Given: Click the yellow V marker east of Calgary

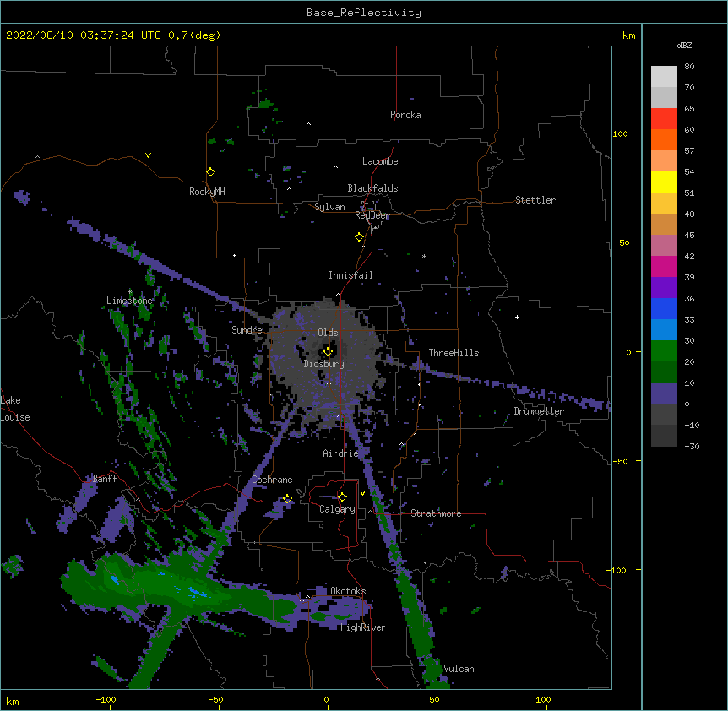Looking at the screenshot, I should 362,493.
